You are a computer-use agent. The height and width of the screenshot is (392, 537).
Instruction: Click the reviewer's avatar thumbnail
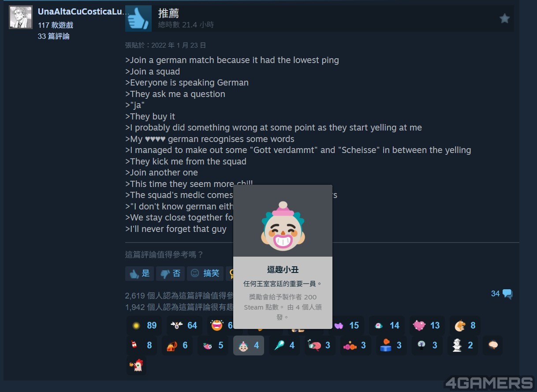21,17
